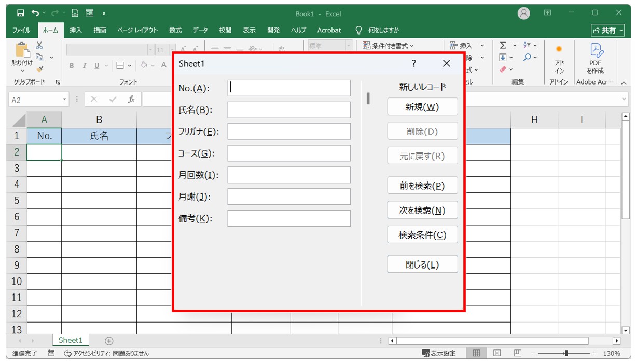Click the help question mark in Sheet1 dialog

[414, 63]
